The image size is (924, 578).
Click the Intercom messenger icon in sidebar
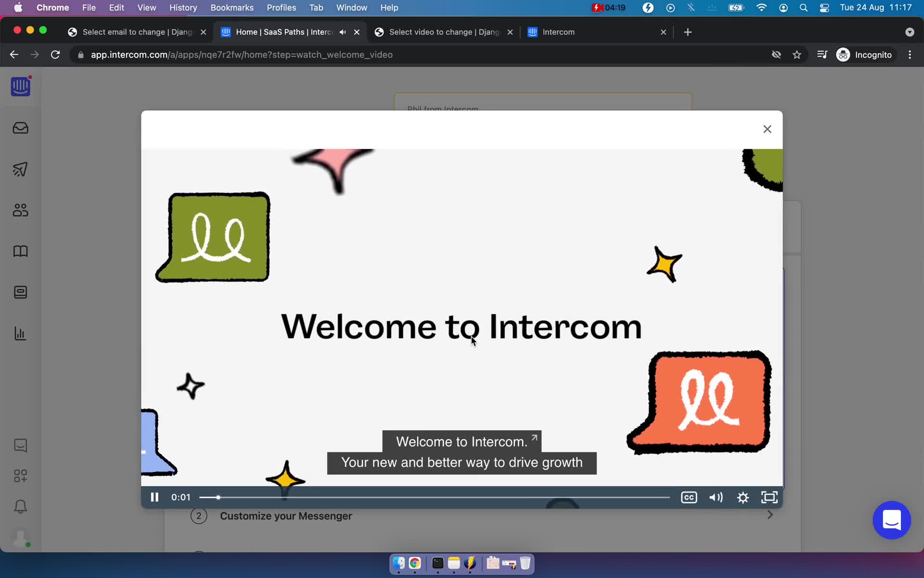point(20,445)
